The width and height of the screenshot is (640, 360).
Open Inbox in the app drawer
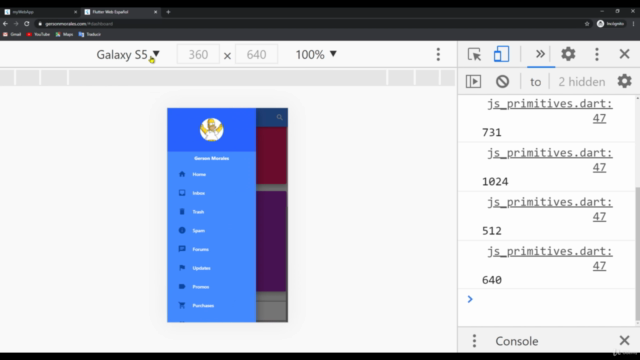coord(211,193)
